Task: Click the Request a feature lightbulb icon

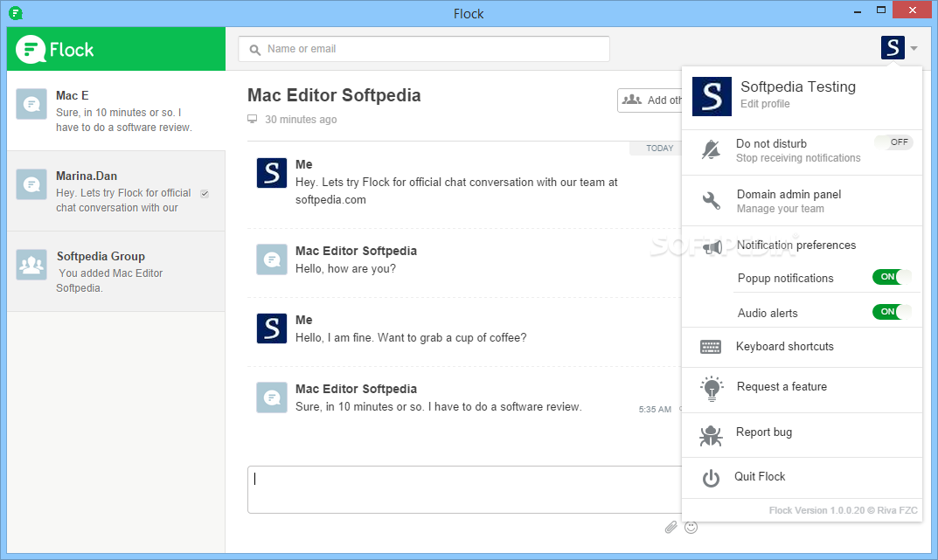Action: (x=712, y=389)
